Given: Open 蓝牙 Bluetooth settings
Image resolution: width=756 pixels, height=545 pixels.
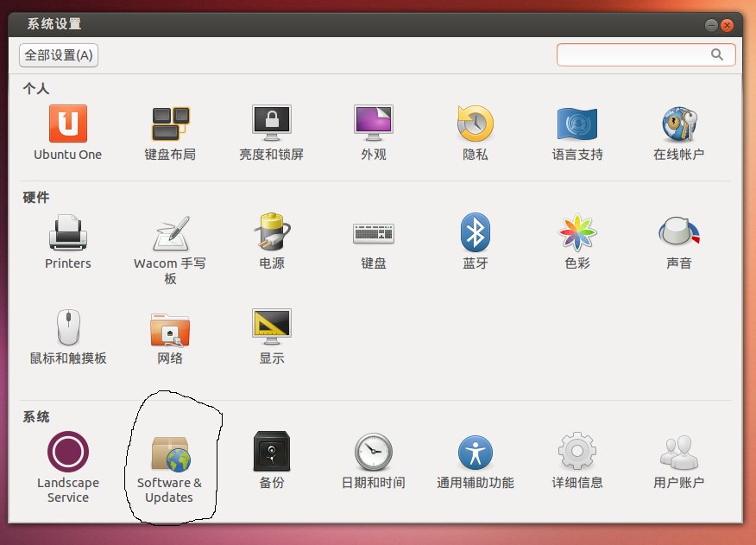Looking at the screenshot, I should point(476,241).
